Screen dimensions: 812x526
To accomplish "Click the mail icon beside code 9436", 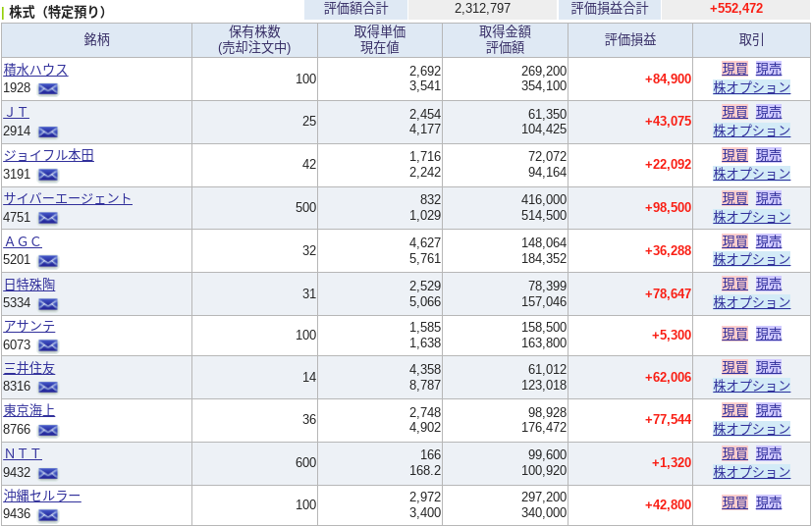I will click(x=48, y=514).
